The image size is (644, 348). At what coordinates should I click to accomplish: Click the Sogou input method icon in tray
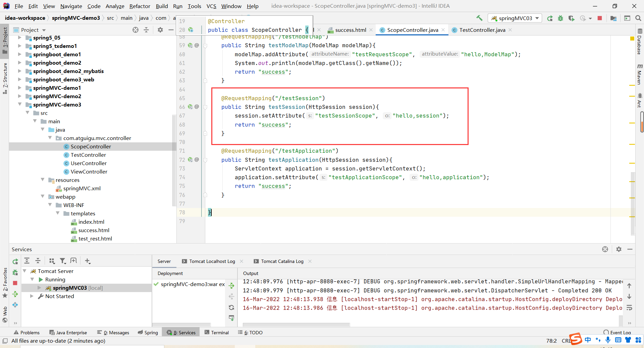click(x=576, y=339)
